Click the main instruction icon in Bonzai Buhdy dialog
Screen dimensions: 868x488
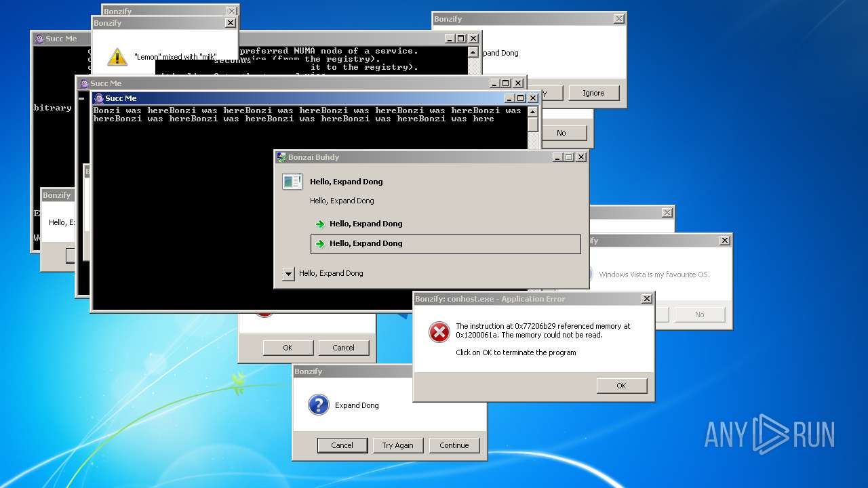(x=292, y=181)
